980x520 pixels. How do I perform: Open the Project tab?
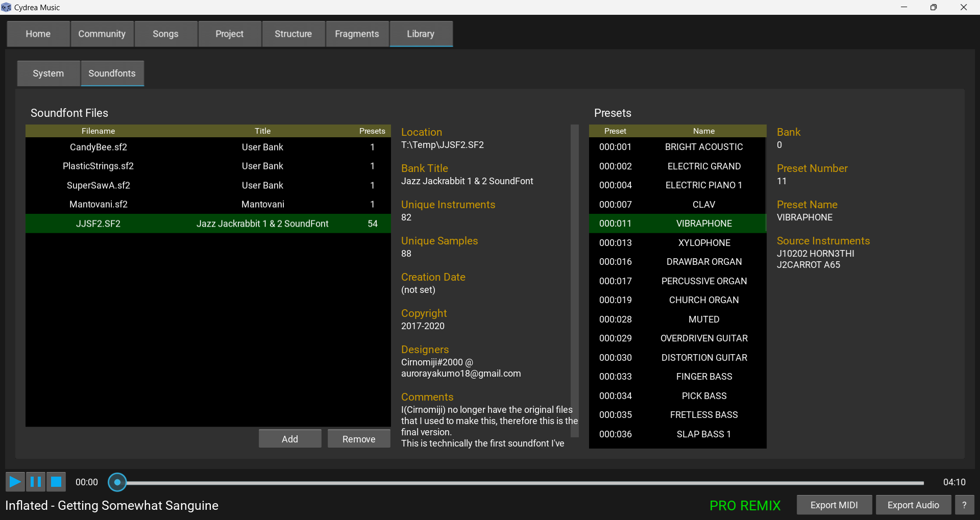click(x=230, y=34)
